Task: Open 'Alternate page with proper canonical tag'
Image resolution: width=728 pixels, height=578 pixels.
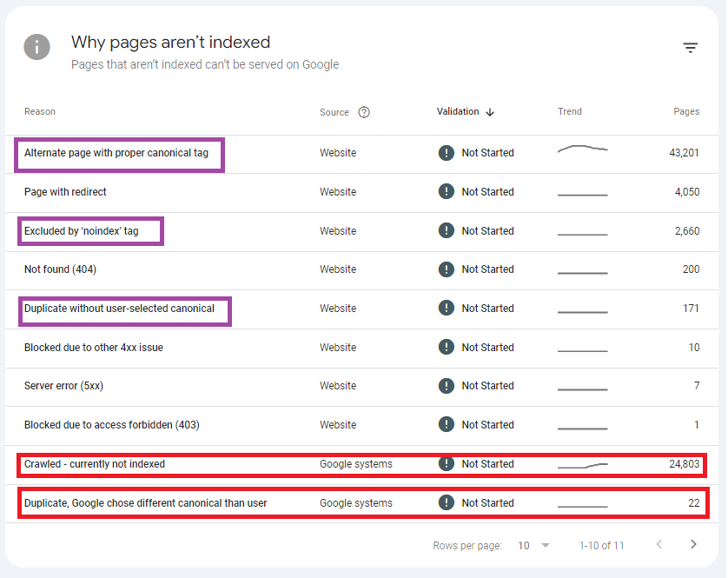Action: (116, 153)
